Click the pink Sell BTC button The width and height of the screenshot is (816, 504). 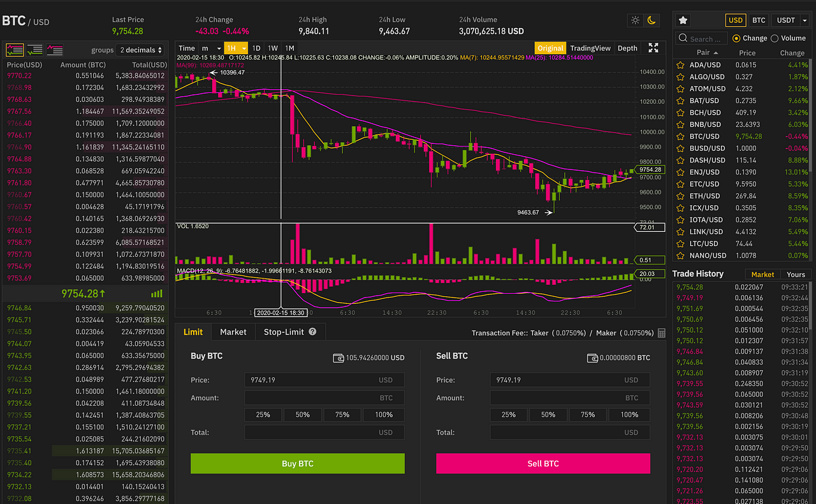click(x=543, y=464)
